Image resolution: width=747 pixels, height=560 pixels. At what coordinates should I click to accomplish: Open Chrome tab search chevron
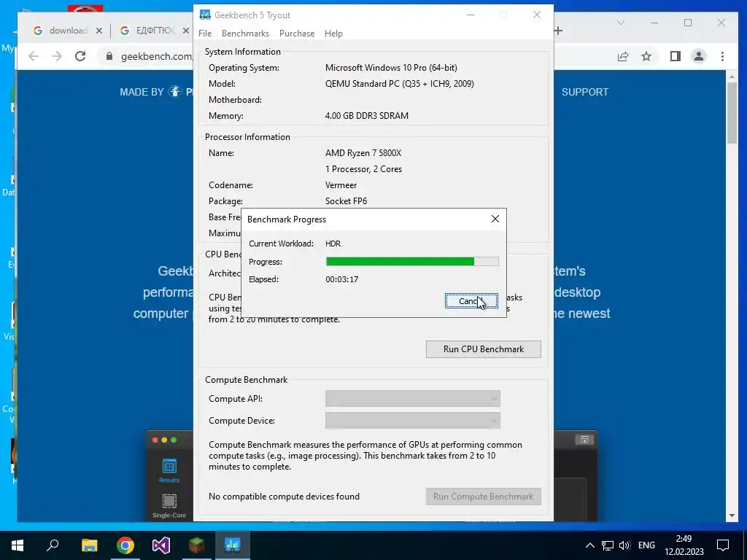pyautogui.click(x=620, y=23)
